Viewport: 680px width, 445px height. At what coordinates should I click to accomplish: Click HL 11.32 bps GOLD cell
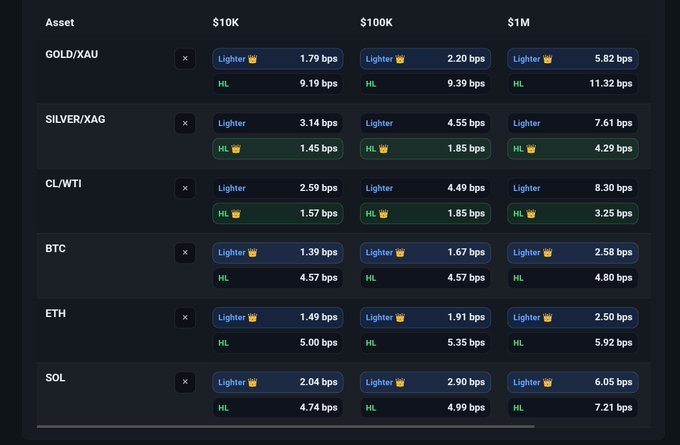click(x=572, y=84)
